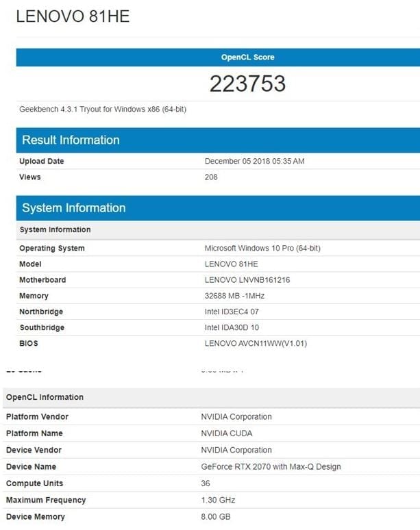
Task: Click the Maximum Frequency value 1.30 GHz
Action: [219, 500]
